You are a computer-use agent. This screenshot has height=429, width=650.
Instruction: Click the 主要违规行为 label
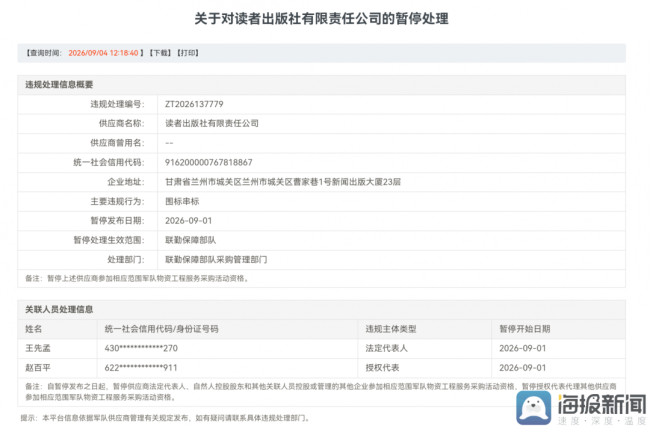(117, 201)
